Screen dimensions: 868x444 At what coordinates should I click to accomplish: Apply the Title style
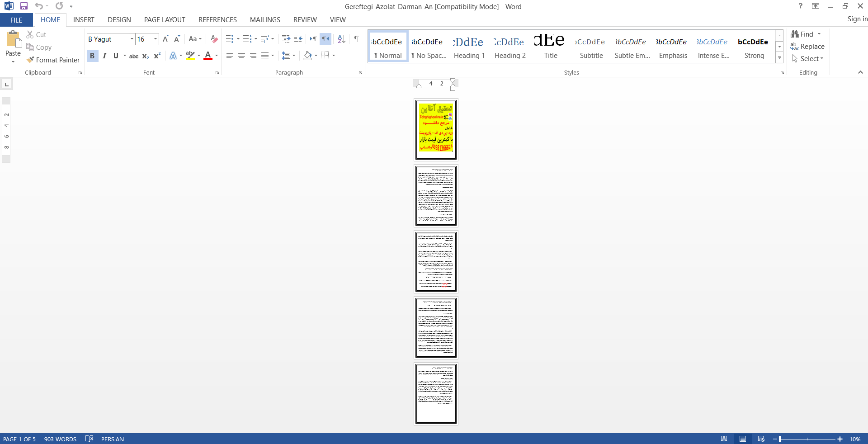coord(551,47)
